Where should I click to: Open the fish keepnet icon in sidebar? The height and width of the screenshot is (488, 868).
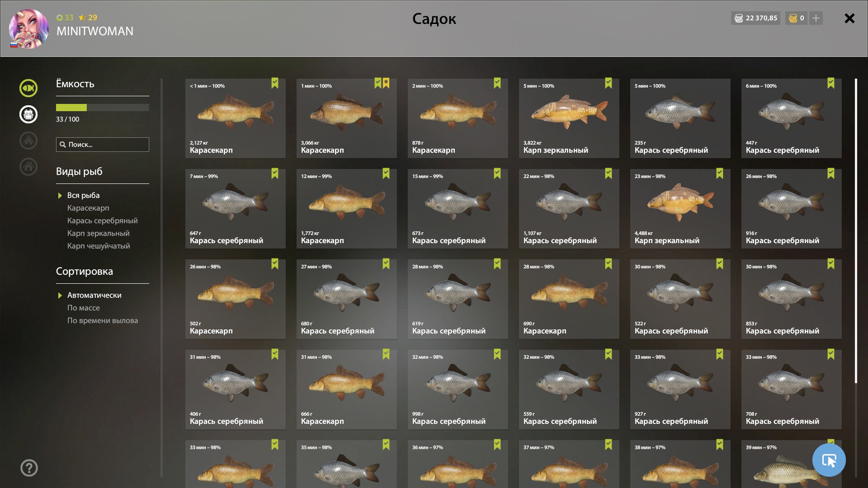point(28,88)
